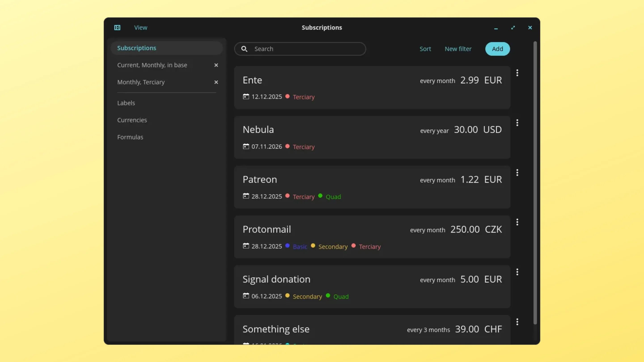
Task: Go to Labels section in sidebar
Action: click(126, 103)
